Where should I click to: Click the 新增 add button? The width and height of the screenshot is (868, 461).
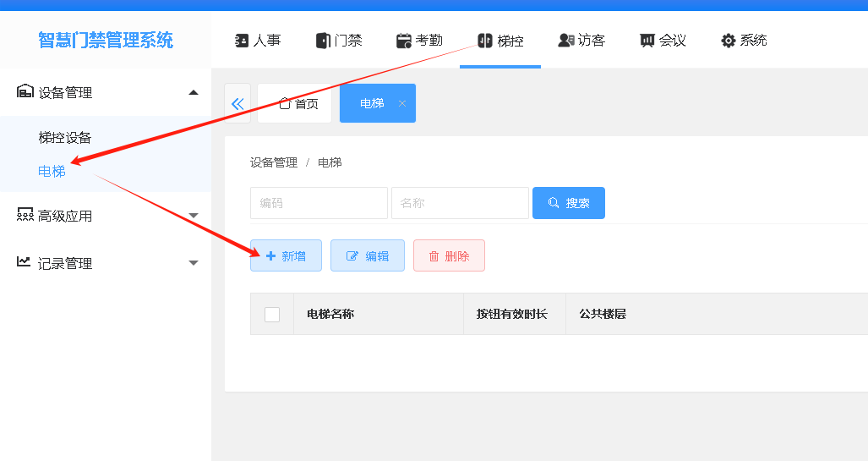click(x=286, y=255)
